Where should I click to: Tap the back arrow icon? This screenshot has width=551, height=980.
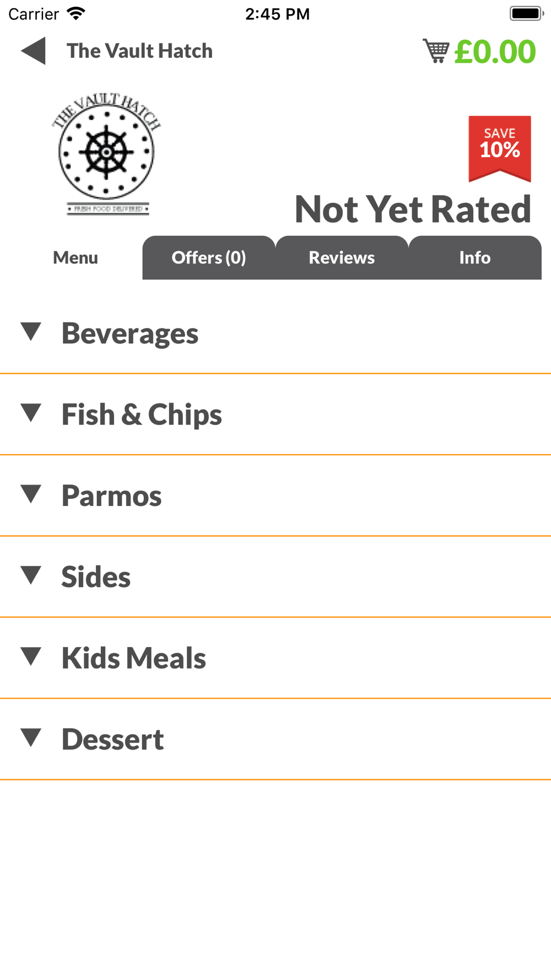click(33, 51)
